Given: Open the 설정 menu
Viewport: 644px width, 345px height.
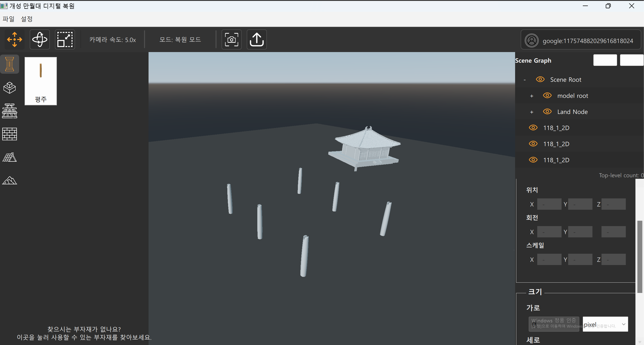Looking at the screenshot, I should click(27, 19).
